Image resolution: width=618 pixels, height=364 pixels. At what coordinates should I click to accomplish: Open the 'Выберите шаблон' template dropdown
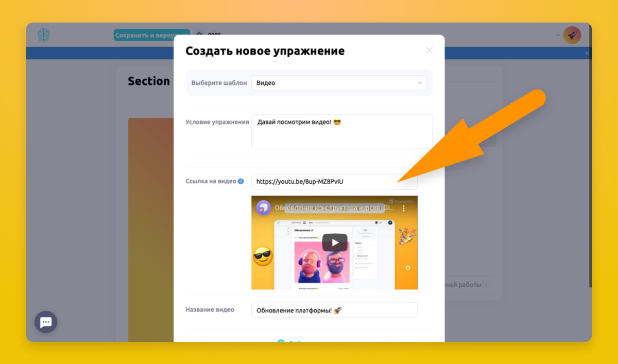(x=339, y=83)
